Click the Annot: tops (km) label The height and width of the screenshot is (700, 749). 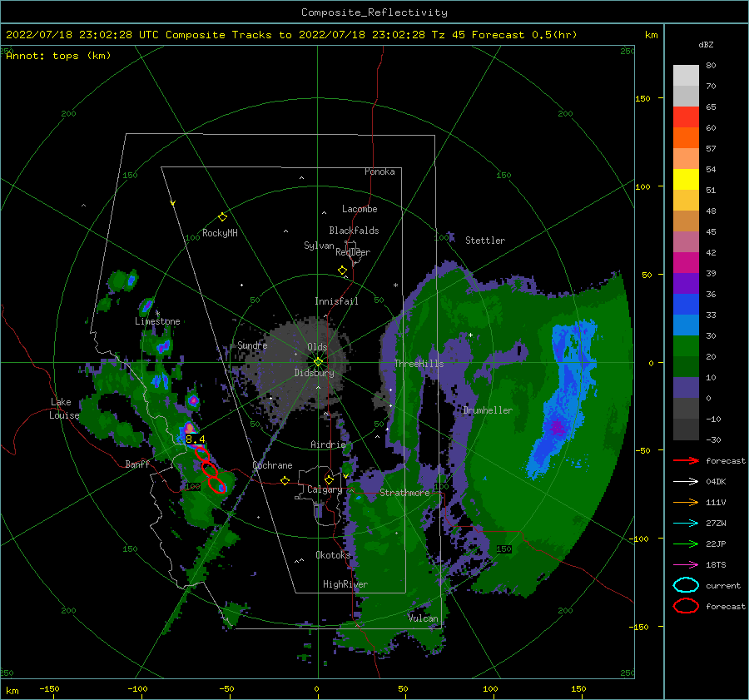[58, 56]
